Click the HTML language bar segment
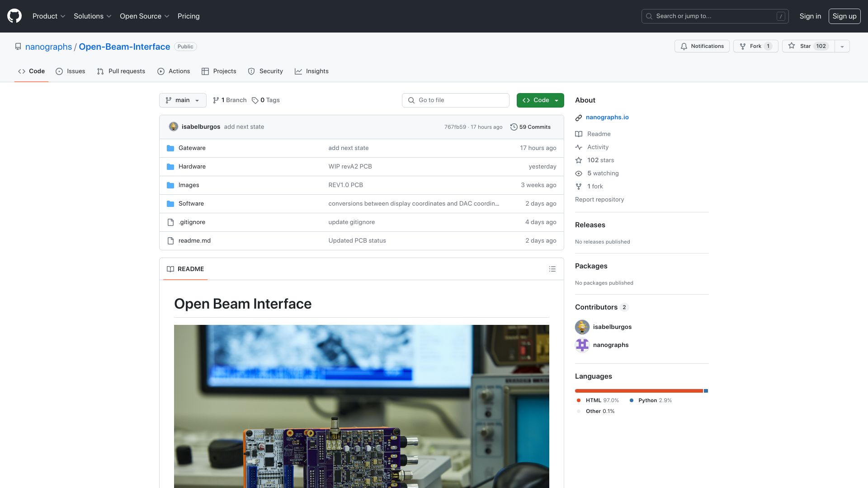Screen dimensions: 868x488 (639, 391)
